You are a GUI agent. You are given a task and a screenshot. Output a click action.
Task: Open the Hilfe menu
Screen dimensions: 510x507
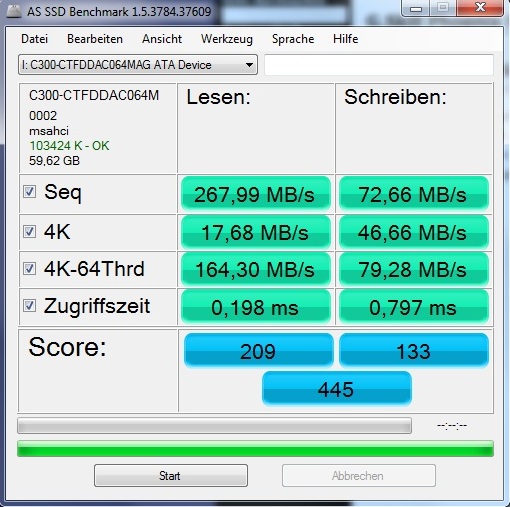[346, 39]
